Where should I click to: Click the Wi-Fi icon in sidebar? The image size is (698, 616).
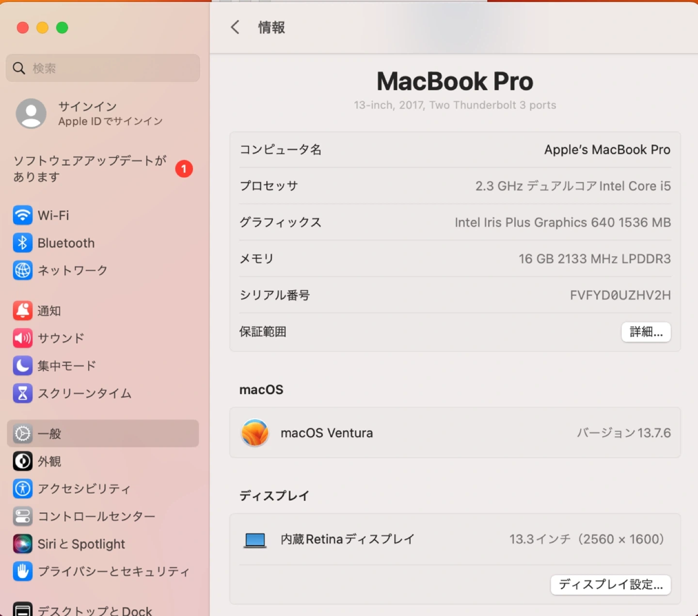click(x=22, y=215)
